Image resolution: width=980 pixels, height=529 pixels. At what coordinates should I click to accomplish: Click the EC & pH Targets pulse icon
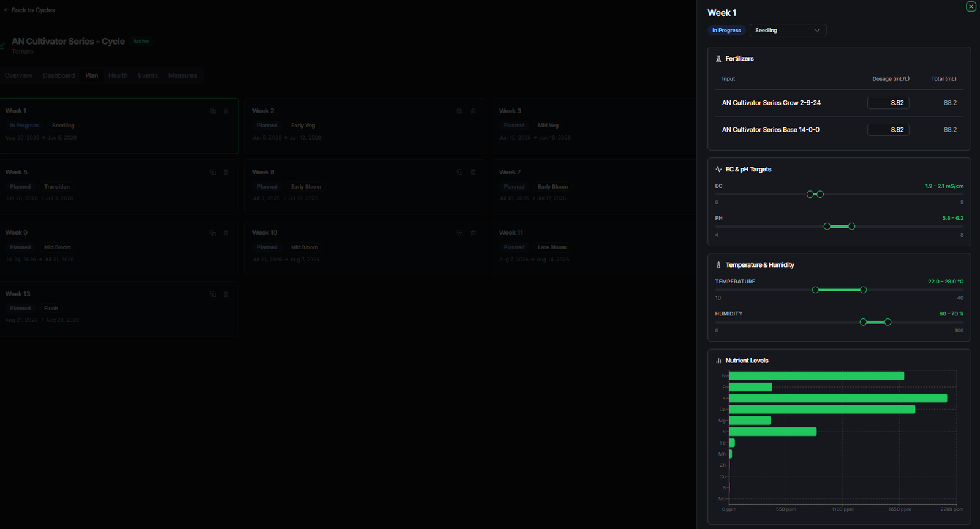[x=718, y=169]
